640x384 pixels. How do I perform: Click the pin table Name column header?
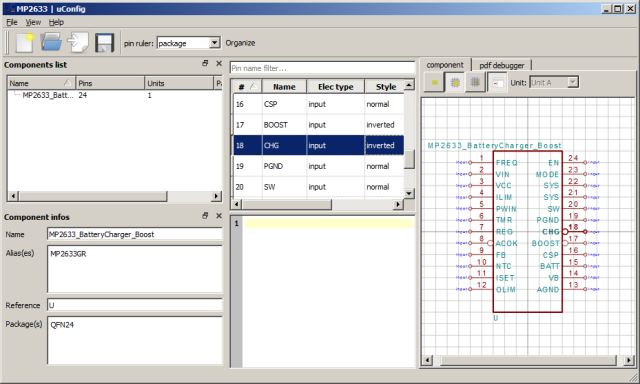click(x=284, y=87)
